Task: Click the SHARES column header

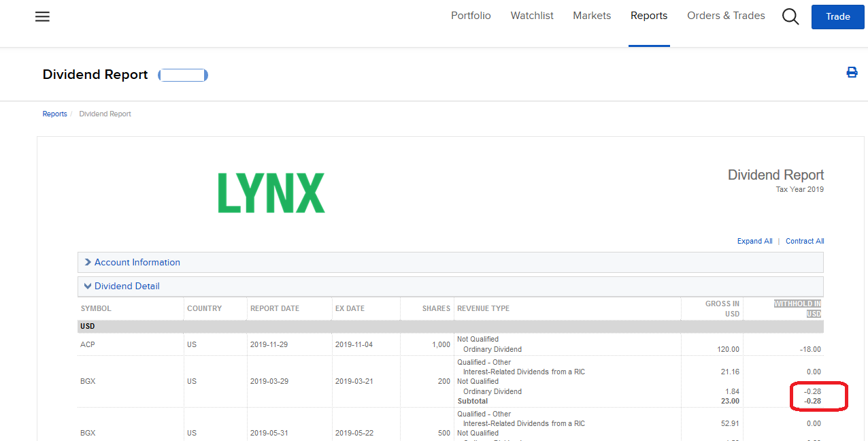Action: pyautogui.click(x=436, y=308)
